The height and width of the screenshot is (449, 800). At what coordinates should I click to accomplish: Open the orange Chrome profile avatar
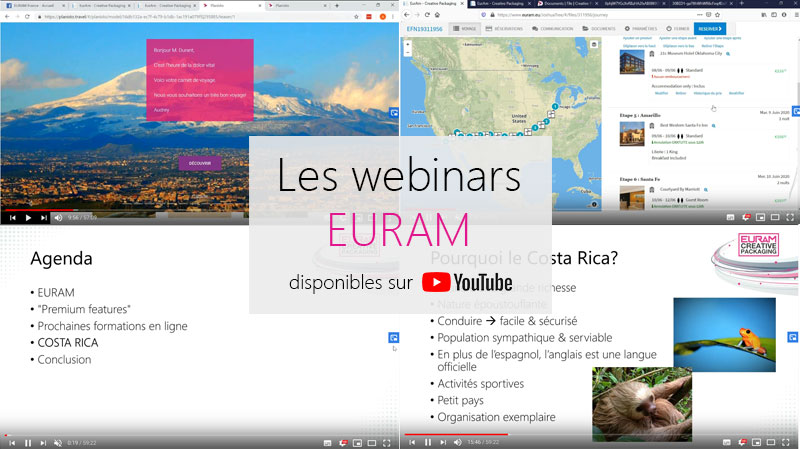click(382, 17)
